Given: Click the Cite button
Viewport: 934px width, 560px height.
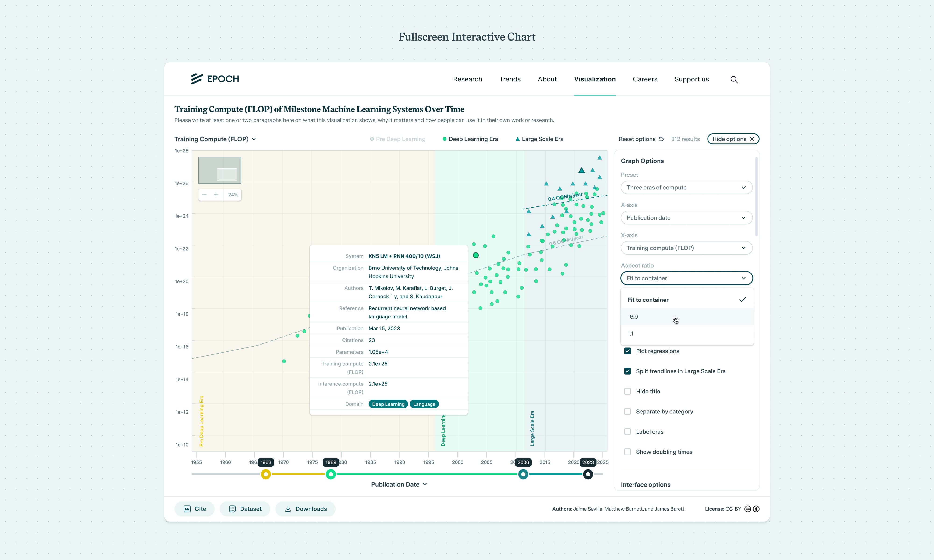Looking at the screenshot, I should (195, 509).
